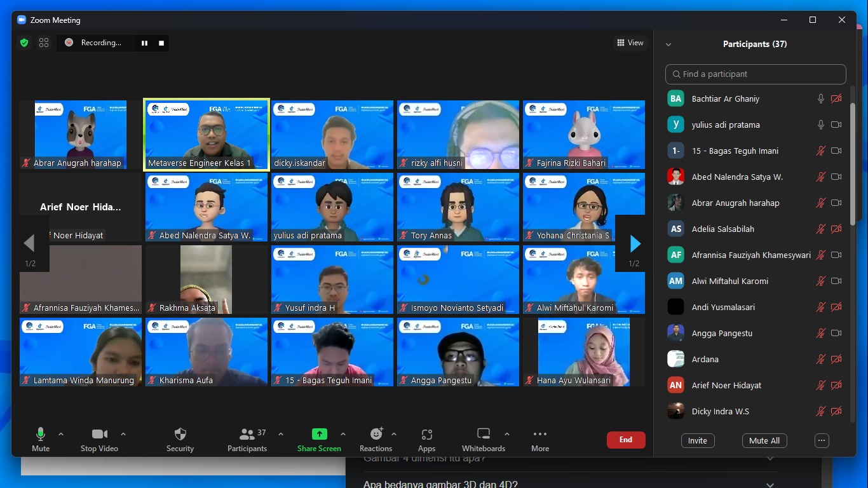This screenshot has height=488, width=868.
Task: Toggle the Mute microphone button
Action: tap(41, 439)
